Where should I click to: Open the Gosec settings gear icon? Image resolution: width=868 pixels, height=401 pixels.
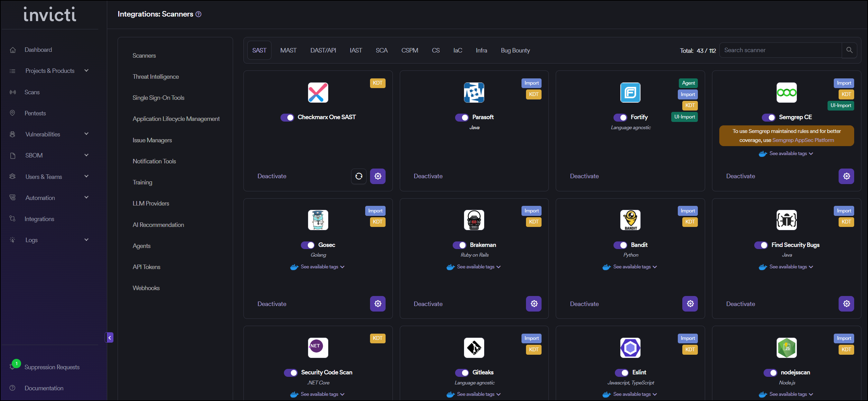(378, 304)
